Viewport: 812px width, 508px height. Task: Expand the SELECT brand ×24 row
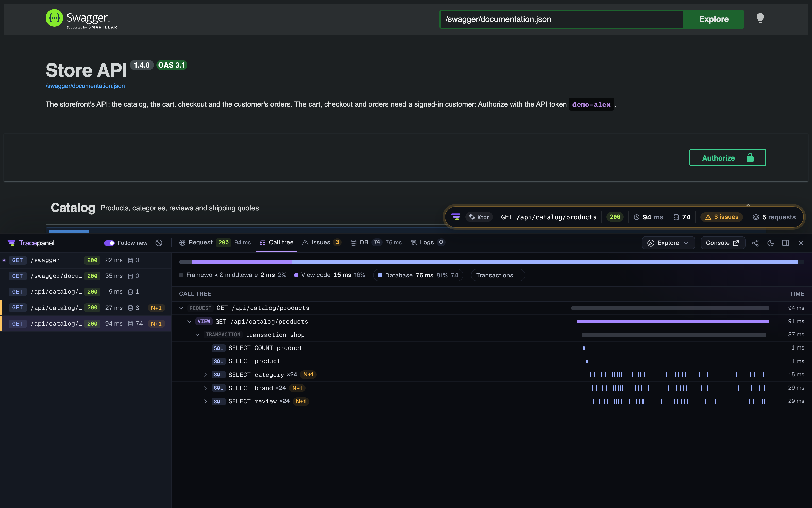[x=205, y=388]
